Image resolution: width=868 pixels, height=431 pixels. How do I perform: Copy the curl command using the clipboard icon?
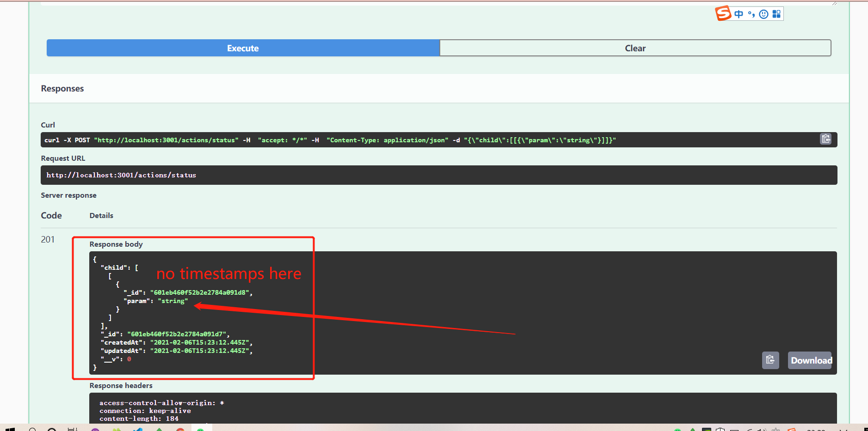point(826,139)
